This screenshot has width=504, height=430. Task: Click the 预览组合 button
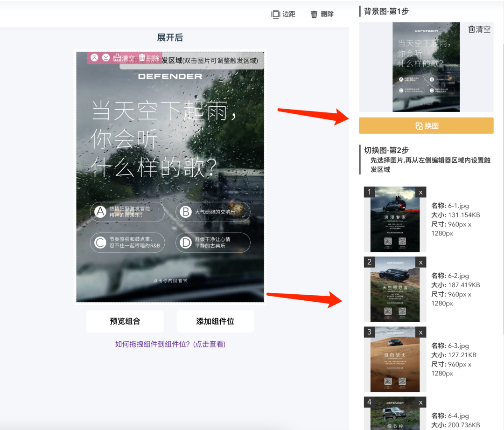[125, 321]
